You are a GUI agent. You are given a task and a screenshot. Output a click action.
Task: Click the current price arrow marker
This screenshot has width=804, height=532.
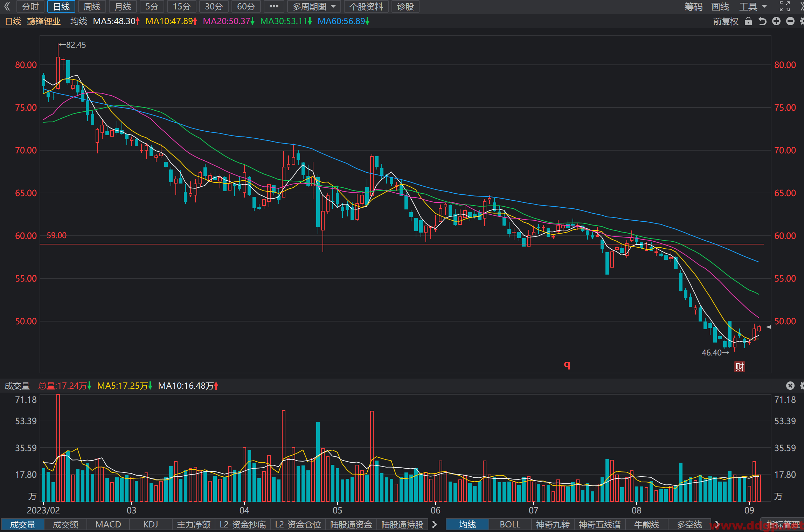pos(769,327)
